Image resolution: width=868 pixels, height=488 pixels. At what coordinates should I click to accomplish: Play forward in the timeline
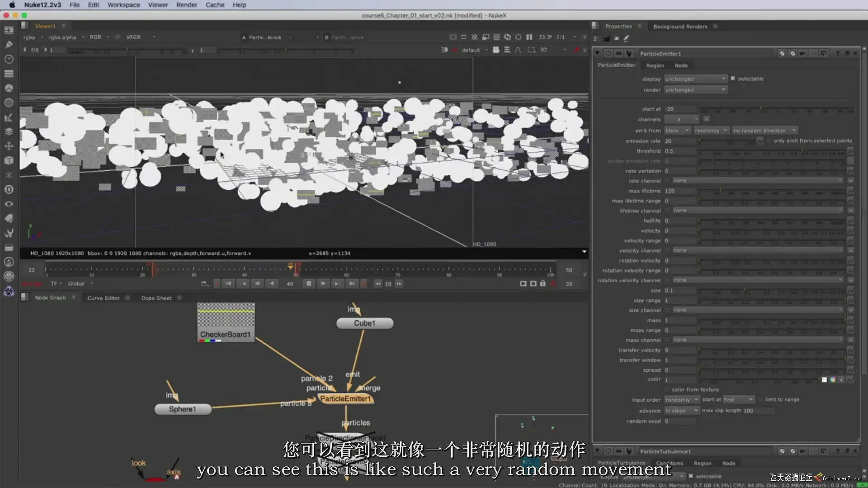(x=323, y=284)
